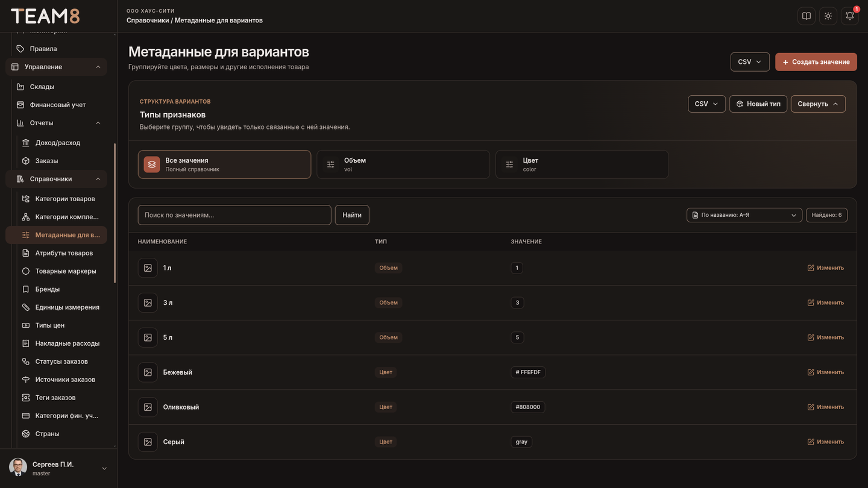
Task: Open the documentation book icon
Action: pos(807,16)
